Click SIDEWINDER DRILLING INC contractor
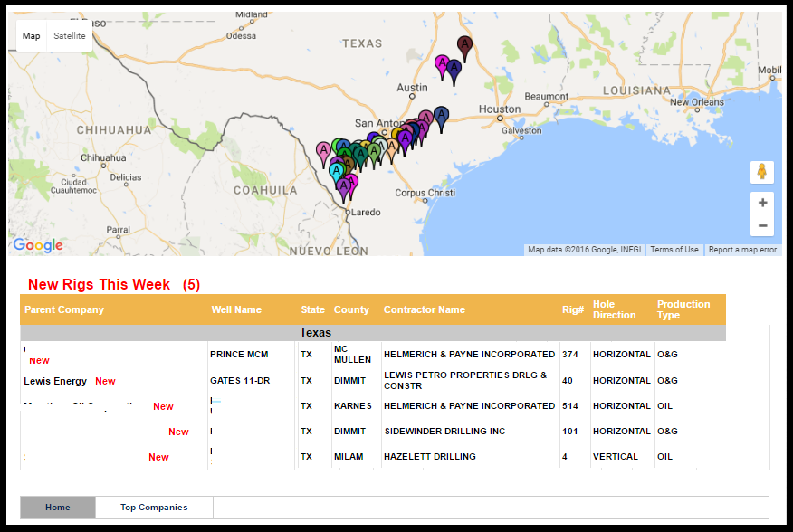793x532 pixels. pyautogui.click(x=444, y=432)
